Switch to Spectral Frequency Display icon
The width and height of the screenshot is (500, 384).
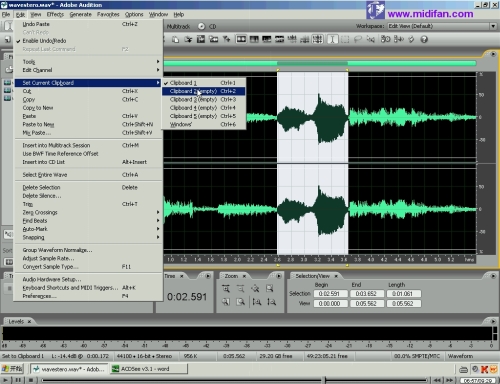point(254,39)
